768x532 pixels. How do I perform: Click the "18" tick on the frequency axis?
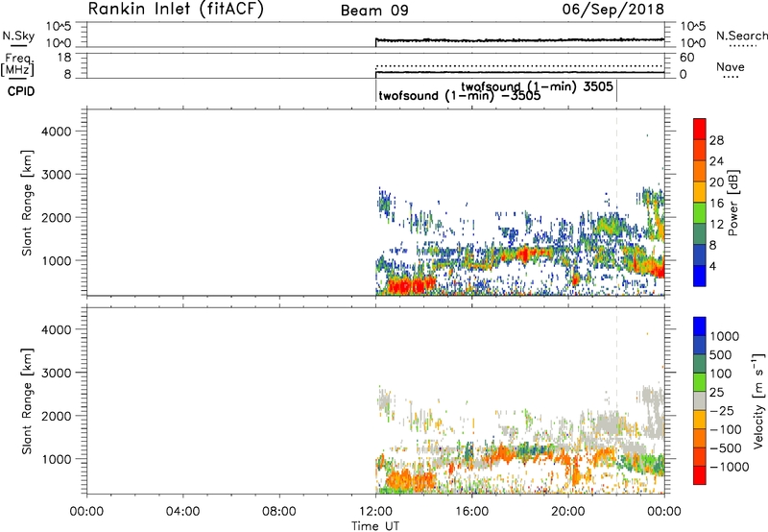(x=64, y=58)
